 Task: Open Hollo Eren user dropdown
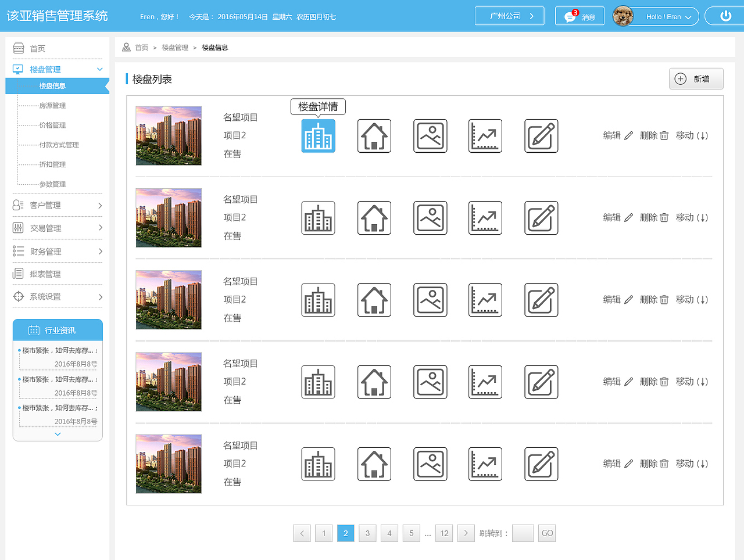pos(668,17)
